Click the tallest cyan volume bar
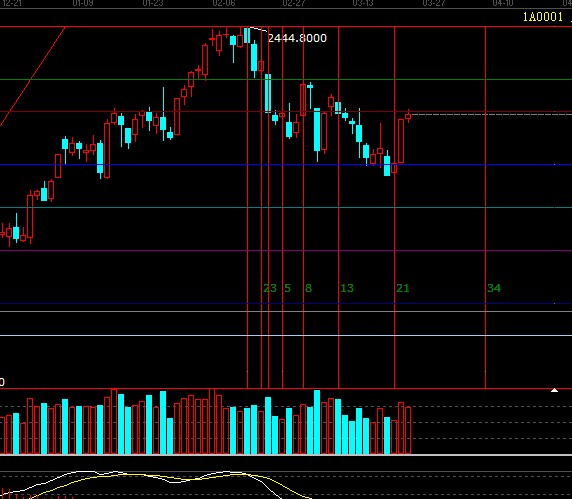The width and height of the screenshot is (572, 499). [317, 422]
